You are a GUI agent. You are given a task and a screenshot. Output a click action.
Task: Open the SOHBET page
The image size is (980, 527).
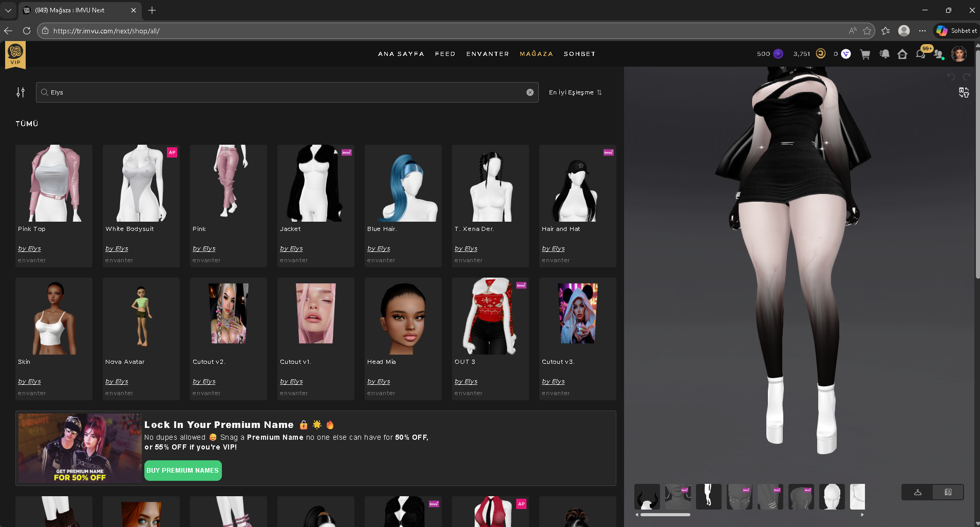(580, 54)
